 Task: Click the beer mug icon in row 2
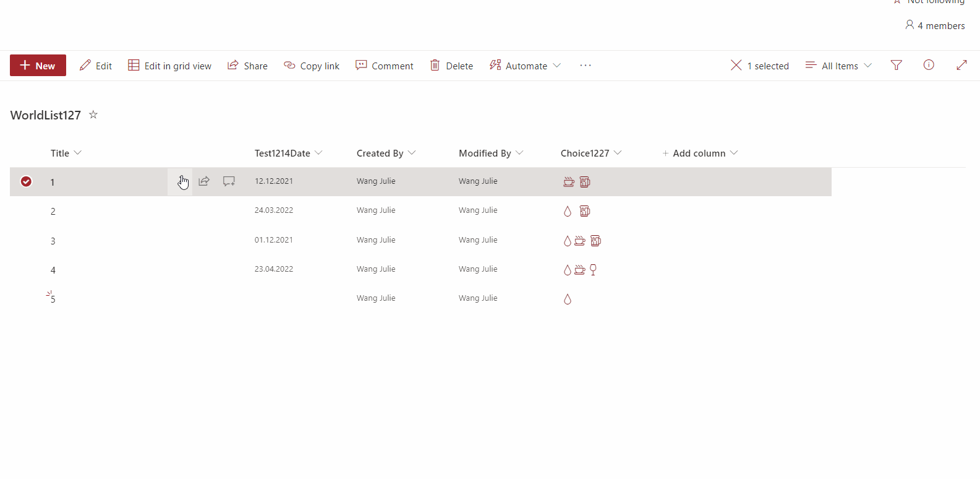(x=585, y=211)
